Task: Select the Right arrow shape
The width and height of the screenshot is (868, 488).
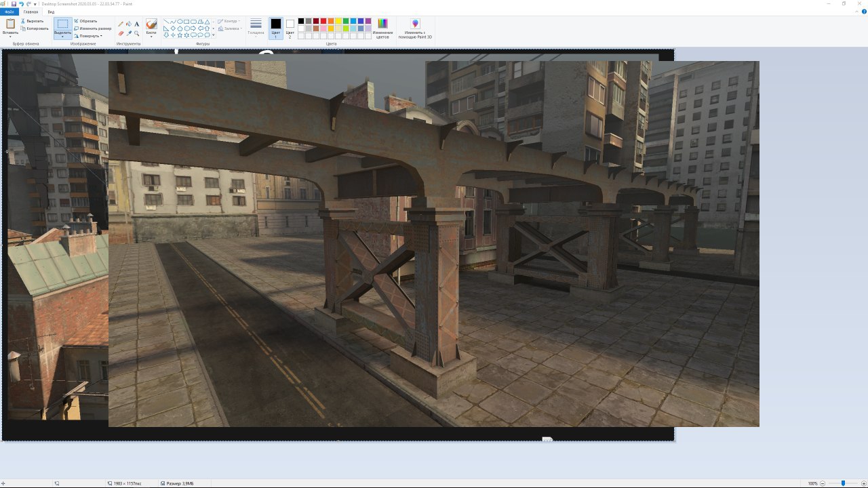Action: coord(193,28)
